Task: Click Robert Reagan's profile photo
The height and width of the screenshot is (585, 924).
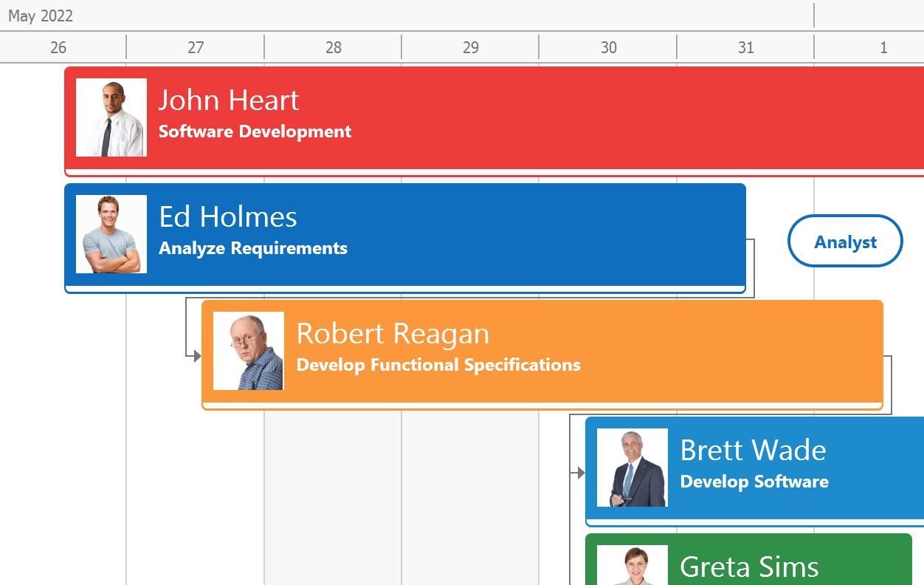Action: 249,351
